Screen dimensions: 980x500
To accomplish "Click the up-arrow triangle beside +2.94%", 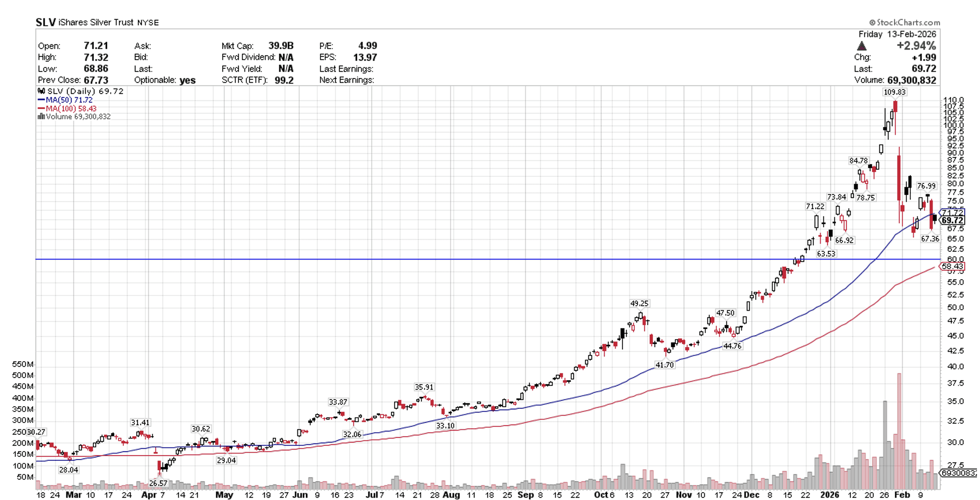I will (862, 46).
